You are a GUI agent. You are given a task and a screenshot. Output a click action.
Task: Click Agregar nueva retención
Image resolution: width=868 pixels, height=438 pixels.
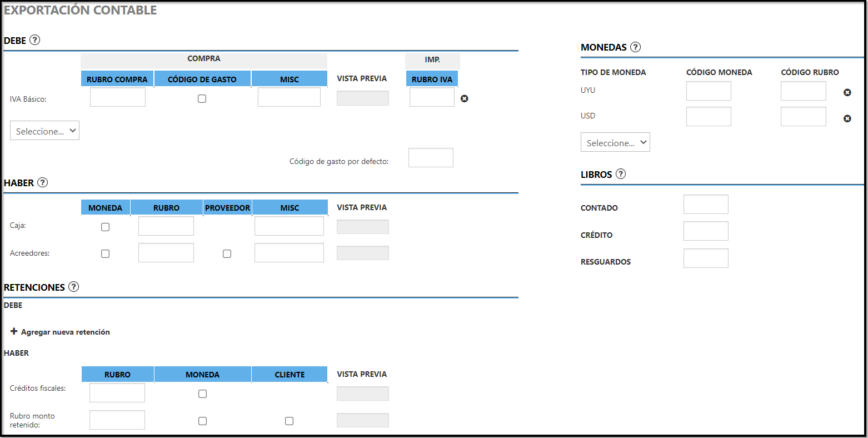tap(60, 332)
